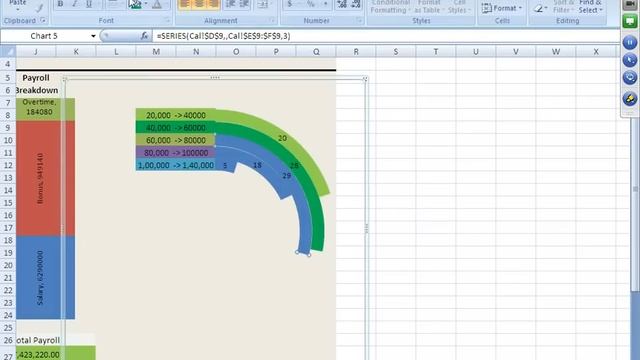This screenshot has width=640, height=360.
Task: Click the vertical scrollbar at right edge
Action: (x=635, y=204)
